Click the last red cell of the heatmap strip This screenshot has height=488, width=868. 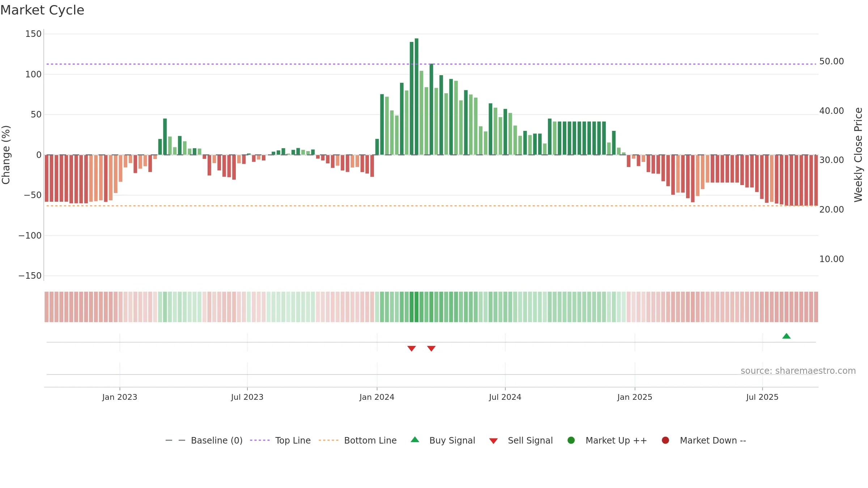tap(816, 307)
